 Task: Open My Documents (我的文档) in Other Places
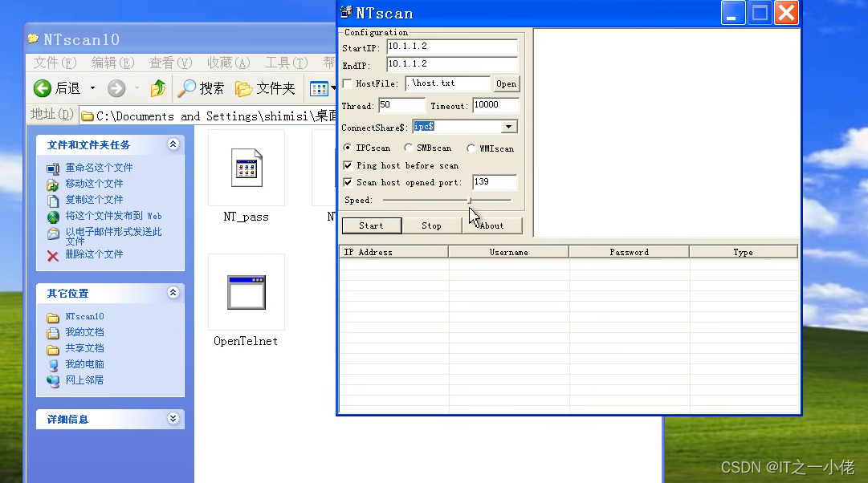[x=84, y=332]
